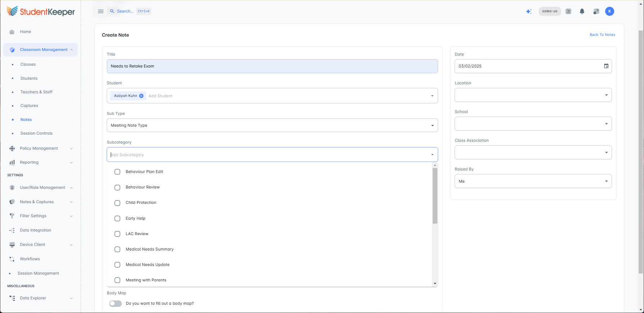Viewport: 644px width, 313px height.
Task: Go to Students in the sidebar
Action: (29, 78)
